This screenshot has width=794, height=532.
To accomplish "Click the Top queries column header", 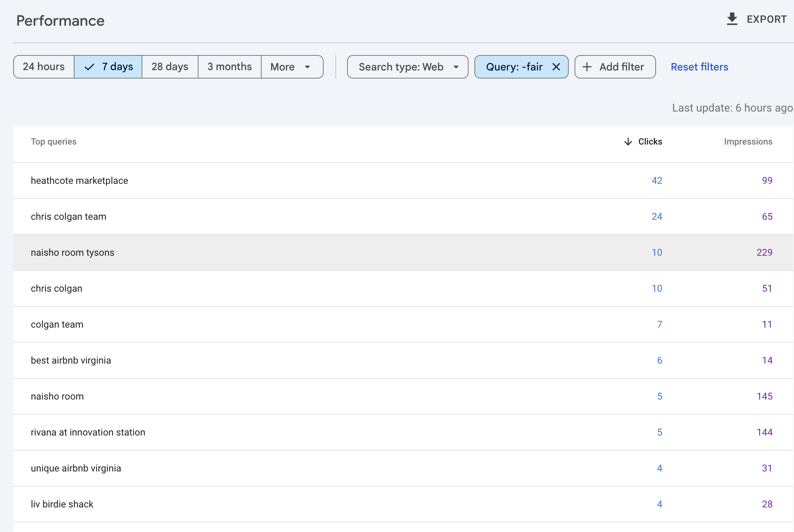I will click(54, 142).
